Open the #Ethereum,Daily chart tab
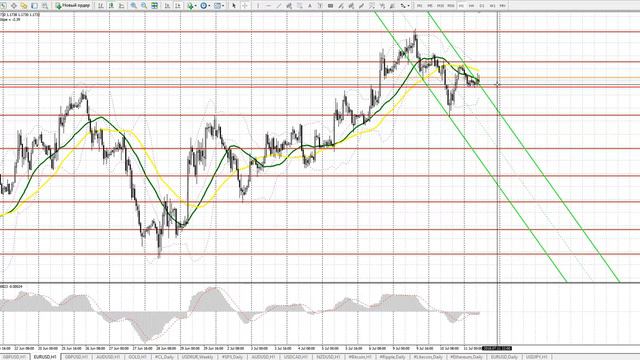640x360 pixels. (466, 357)
